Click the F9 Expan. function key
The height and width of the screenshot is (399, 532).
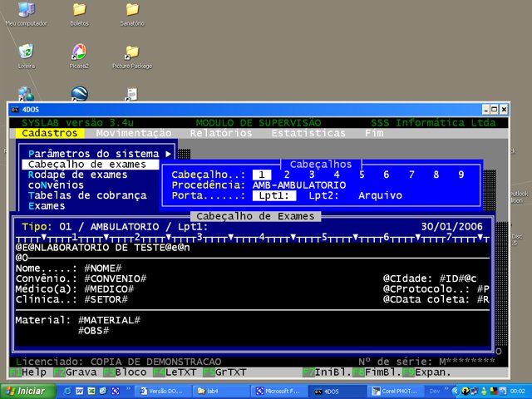click(x=426, y=372)
